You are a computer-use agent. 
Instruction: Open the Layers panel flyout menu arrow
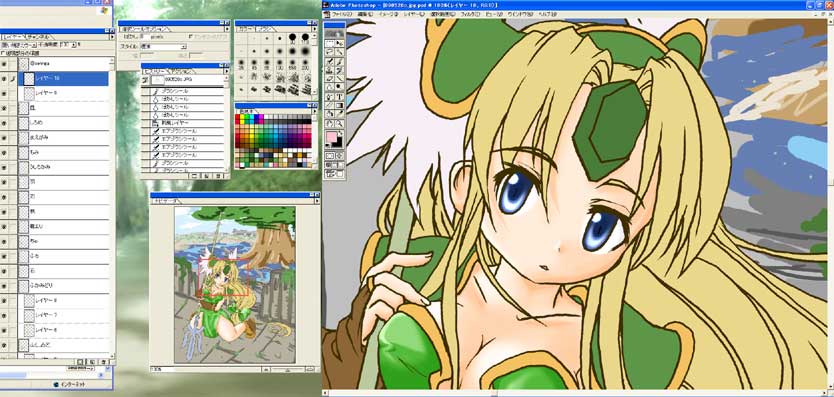(112, 37)
